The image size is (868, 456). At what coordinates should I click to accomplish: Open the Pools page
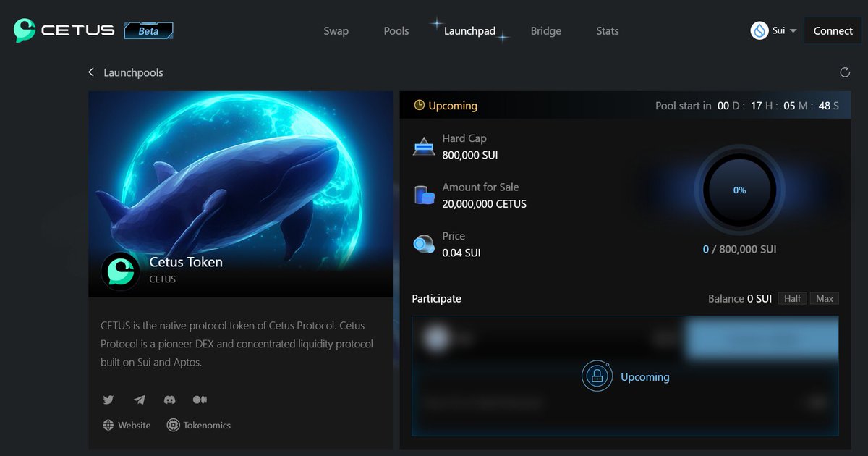coord(396,31)
